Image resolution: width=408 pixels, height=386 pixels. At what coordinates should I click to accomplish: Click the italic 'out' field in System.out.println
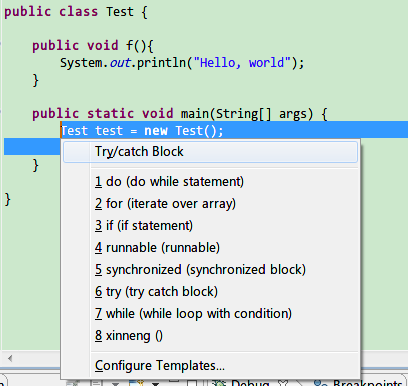120,63
